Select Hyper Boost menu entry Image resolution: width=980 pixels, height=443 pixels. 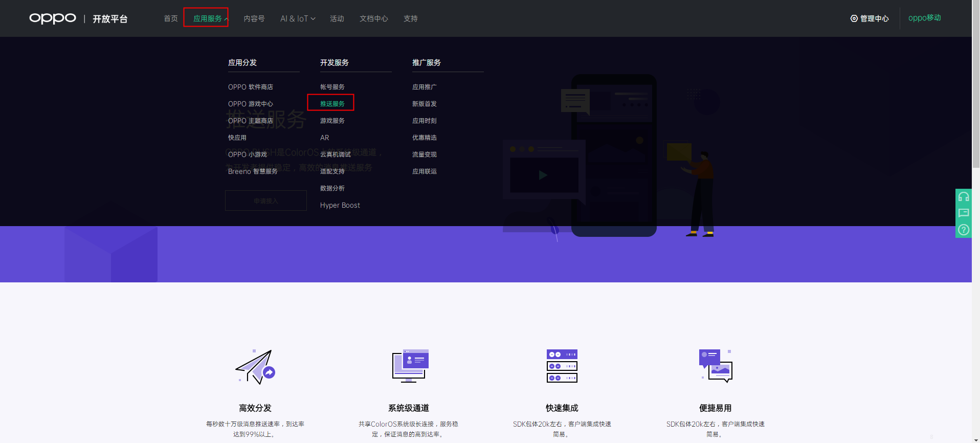coord(340,205)
